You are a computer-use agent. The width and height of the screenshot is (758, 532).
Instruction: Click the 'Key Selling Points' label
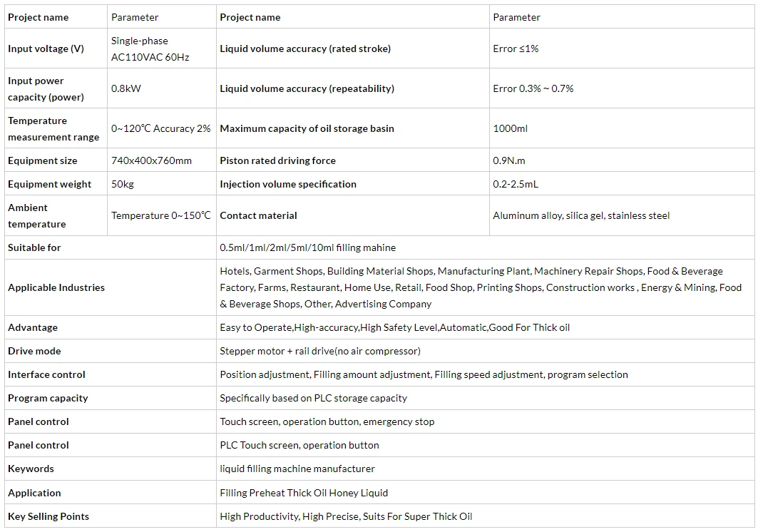pos(48,516)
